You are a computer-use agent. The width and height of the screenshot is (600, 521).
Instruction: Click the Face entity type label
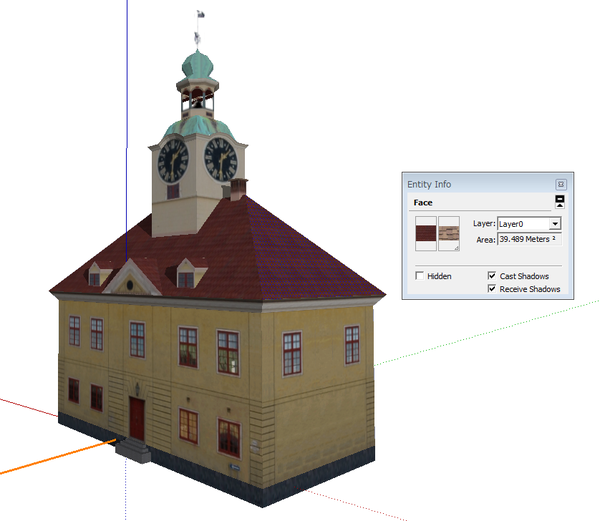423,203
